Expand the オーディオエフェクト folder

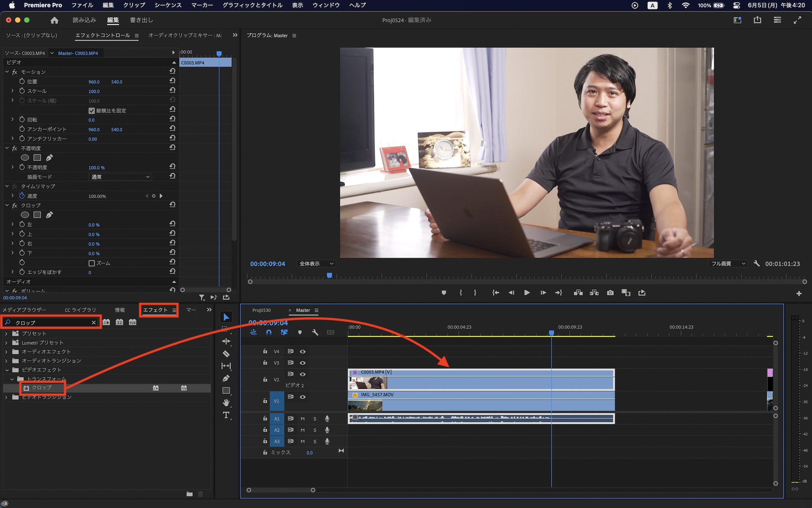[6, 351]
